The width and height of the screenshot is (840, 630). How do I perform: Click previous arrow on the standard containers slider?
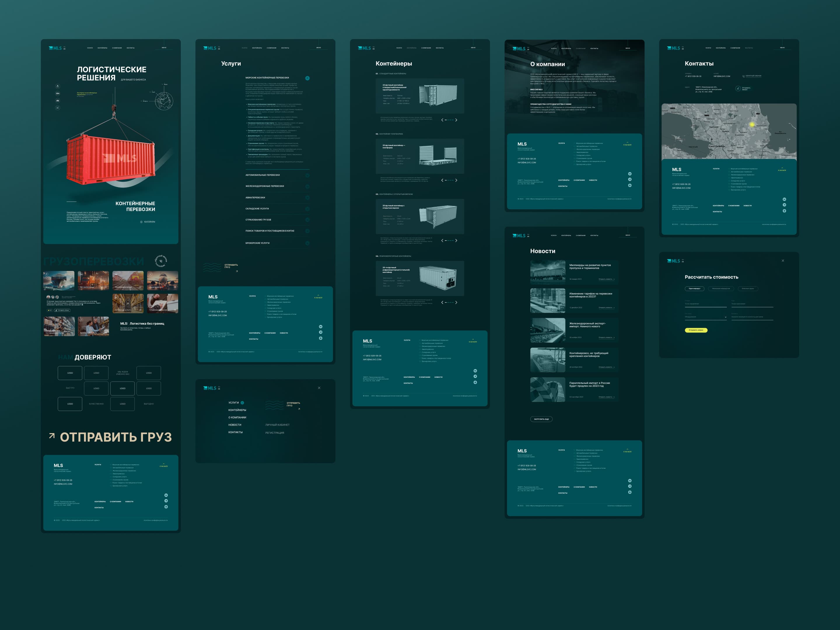(442, 120)
